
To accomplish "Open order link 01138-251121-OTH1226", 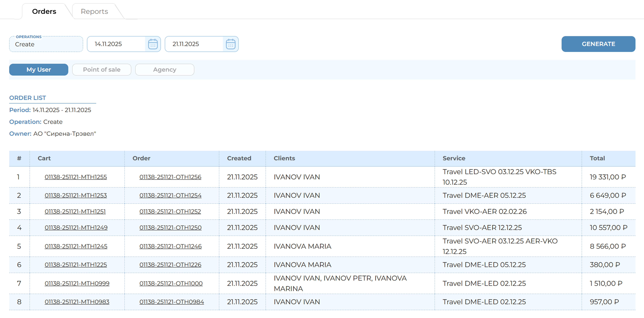I will point(170,265).
